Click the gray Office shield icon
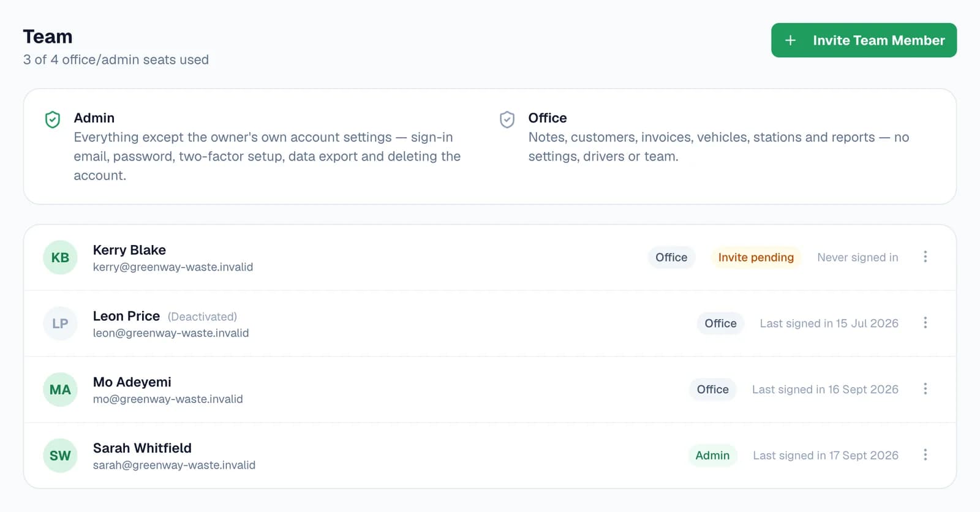The image size is (980, 512). point(507,119)
